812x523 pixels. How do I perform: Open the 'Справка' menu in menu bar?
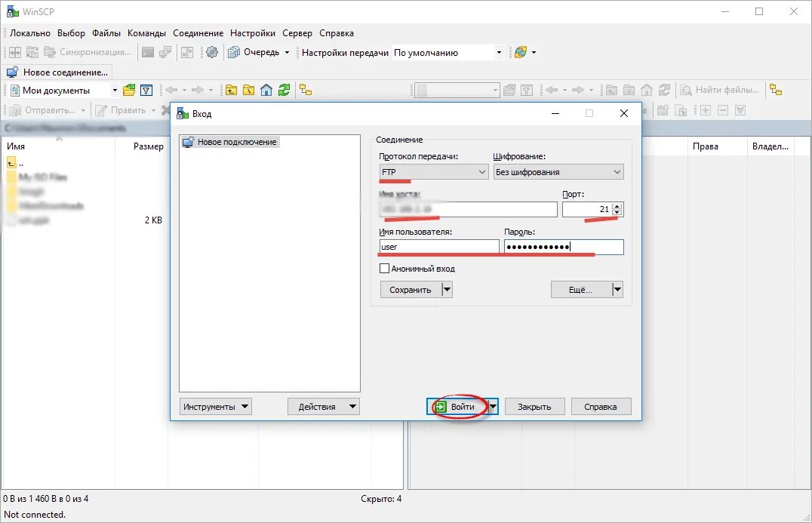pyautogui.click(x=337, y=33)
